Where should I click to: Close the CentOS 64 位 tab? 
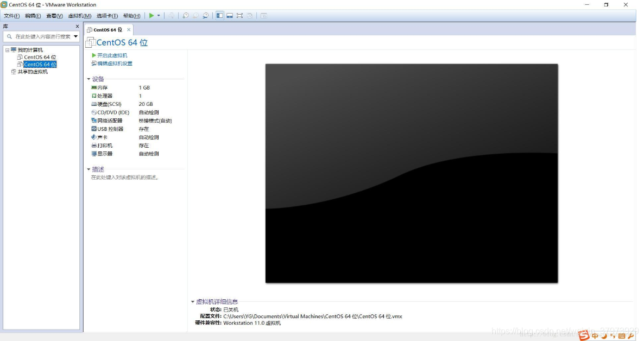coord(129,29)
